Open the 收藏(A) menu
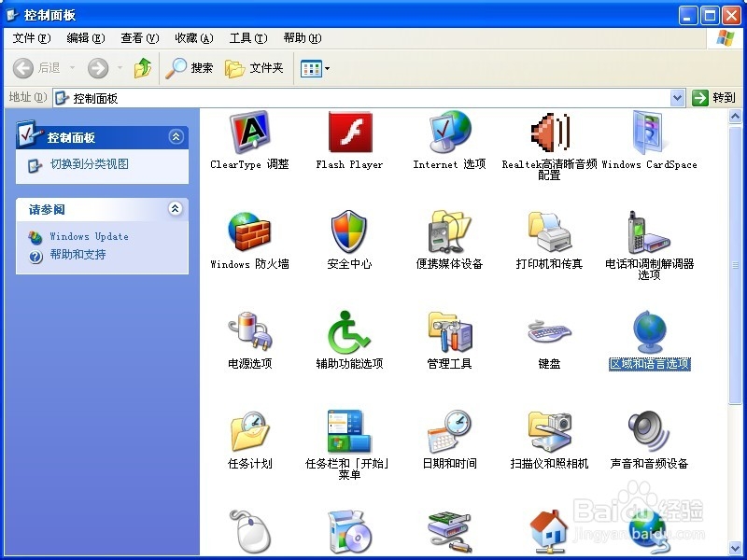Image resolution: width=747 pixels, height=560 pixels. 194,38
